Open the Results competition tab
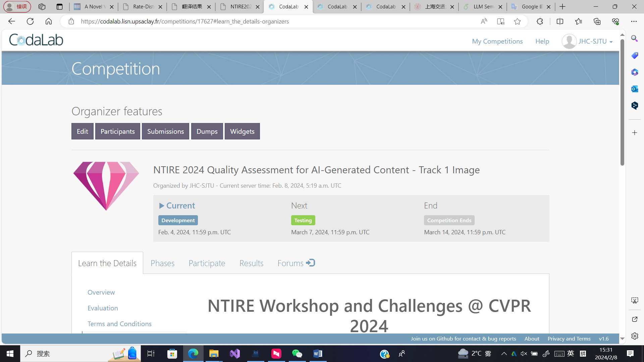Image resolution: width=644 pixels, height=362 pixels. [251, 263]
